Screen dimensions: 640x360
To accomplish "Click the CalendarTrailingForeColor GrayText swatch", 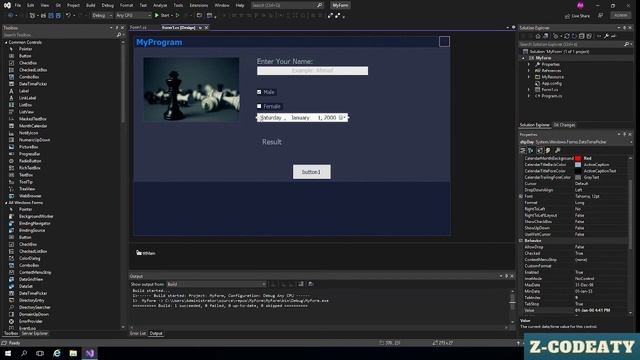I will click(578, 178).
